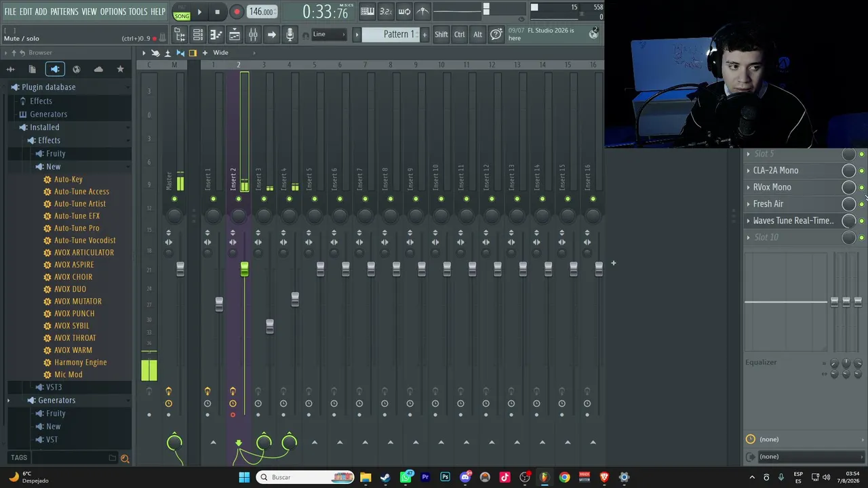Open the PATTERNS menu
This screenshot has width=868, height=488.
[x=64, y=12]
